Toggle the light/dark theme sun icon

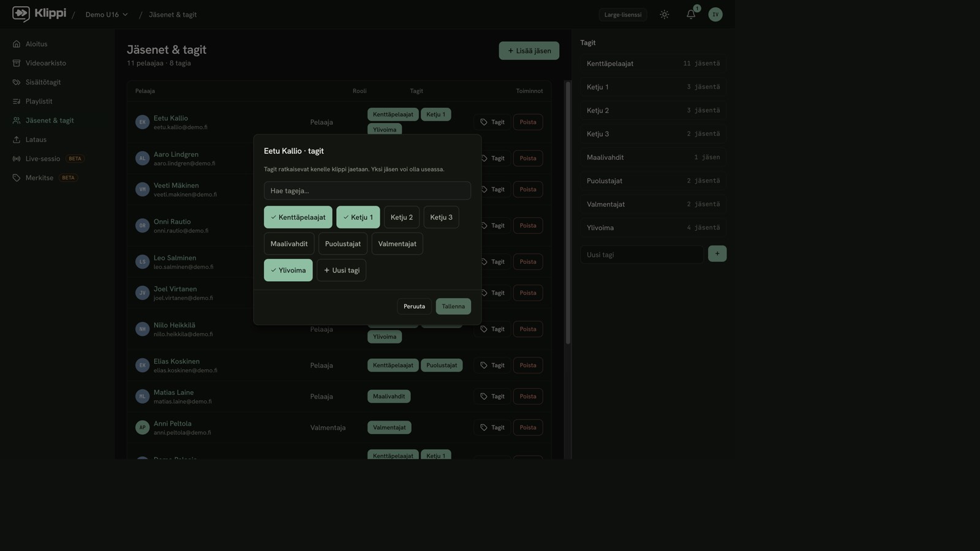click(x=665, y=15)
